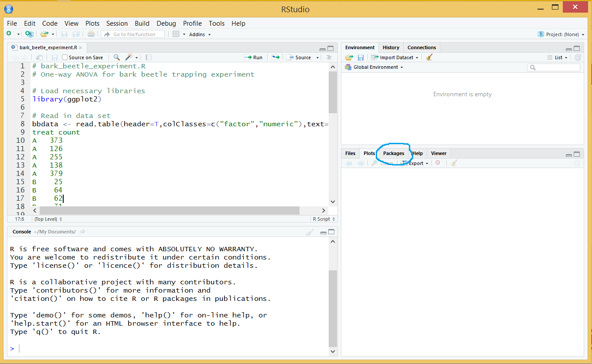Open the Global Environment selector

tap(374, 67)
